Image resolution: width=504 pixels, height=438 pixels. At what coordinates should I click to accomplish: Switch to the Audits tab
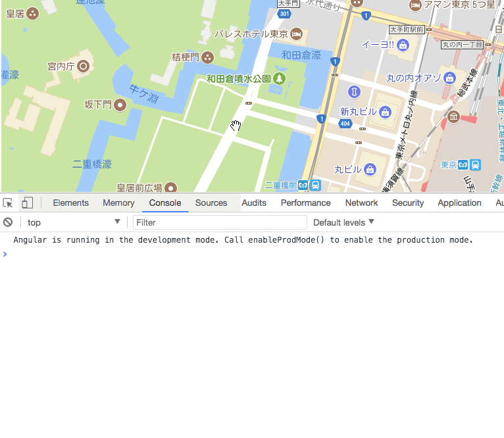pos(254,203)
